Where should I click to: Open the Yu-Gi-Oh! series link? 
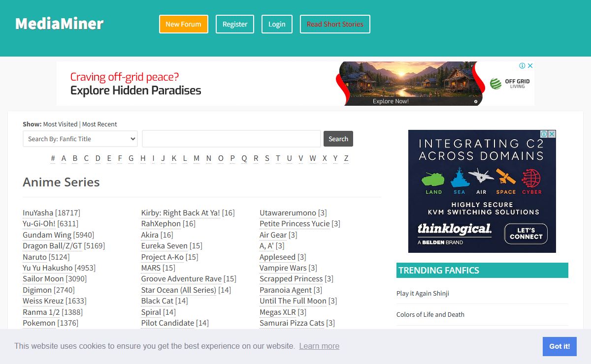39,224
